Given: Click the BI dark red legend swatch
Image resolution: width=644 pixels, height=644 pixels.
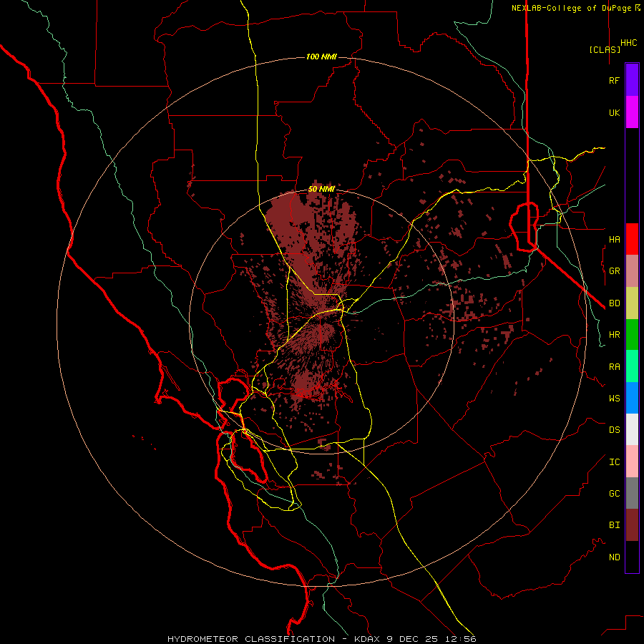Looking at the screenshot, I should coord(632,525).
